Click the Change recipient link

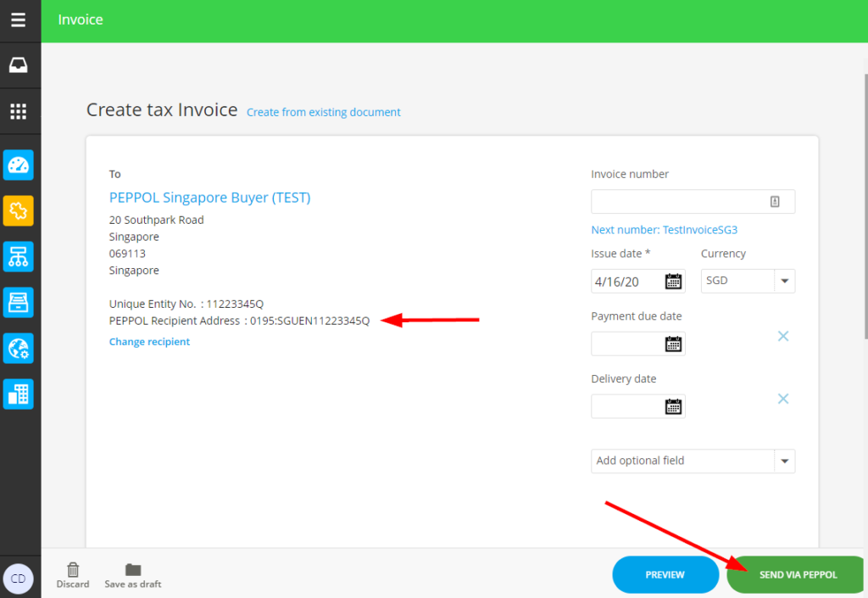[x=149, y=342]
